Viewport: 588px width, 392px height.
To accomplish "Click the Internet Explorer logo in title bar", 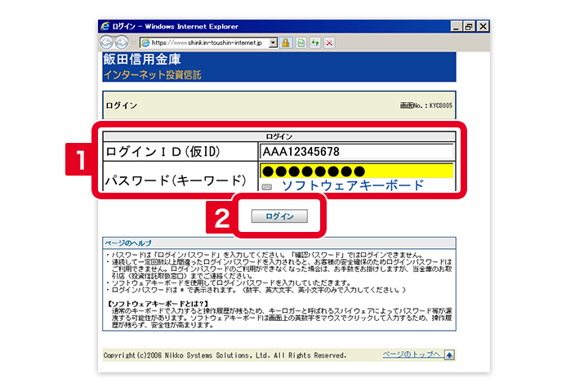I will [x=105, y=26].
